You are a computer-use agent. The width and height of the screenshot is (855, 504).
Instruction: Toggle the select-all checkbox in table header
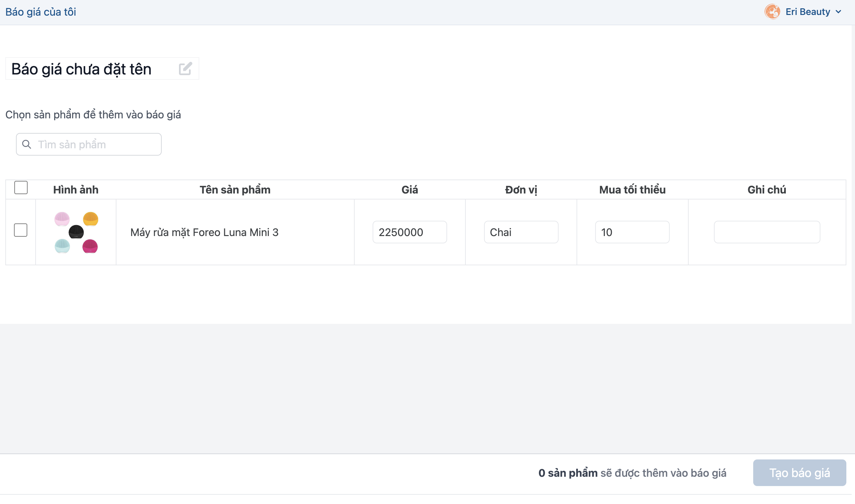click(x=21, y=188)
